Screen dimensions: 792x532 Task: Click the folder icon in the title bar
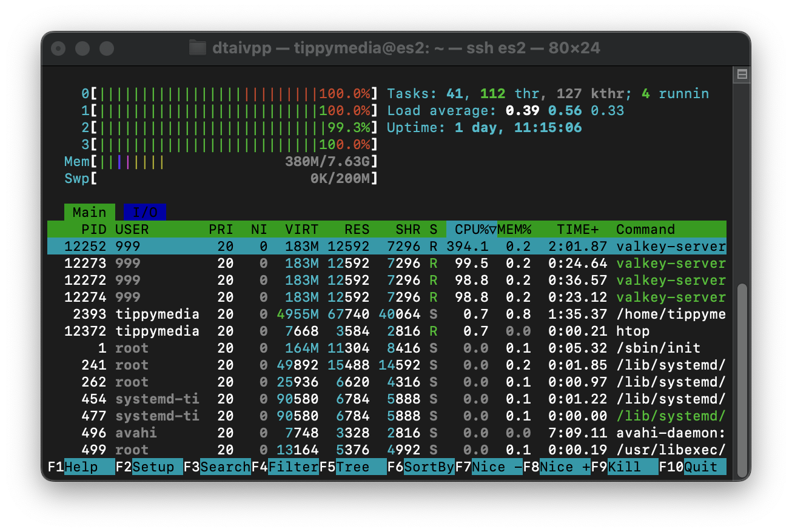[198, 47]
